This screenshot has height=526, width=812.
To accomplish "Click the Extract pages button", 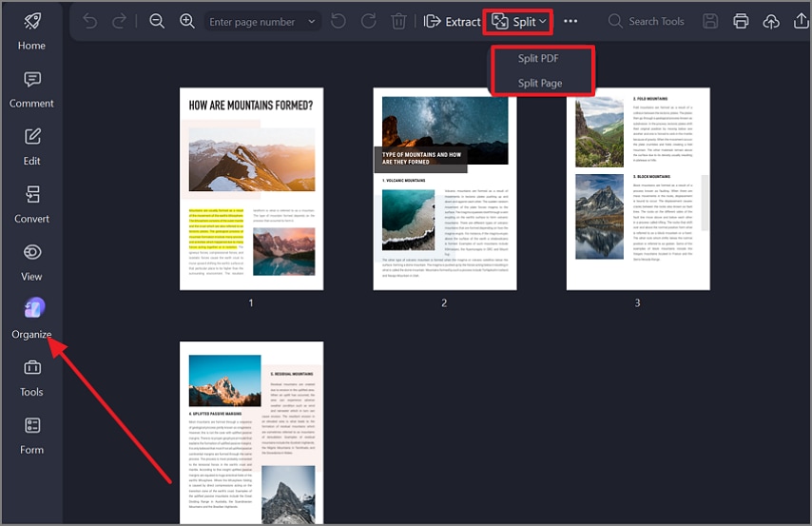I will 452,21.
